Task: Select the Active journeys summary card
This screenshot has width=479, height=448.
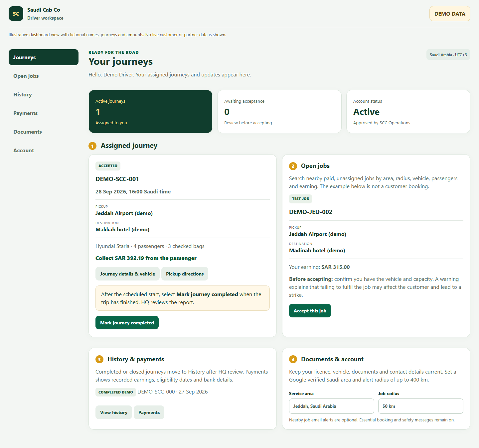Action: (x=150, y=111)
